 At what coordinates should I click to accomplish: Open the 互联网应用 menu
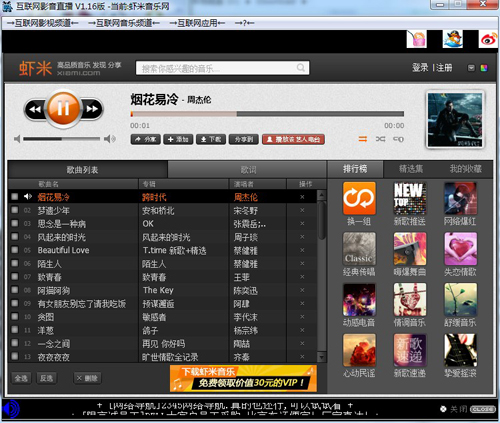point(197,23)
